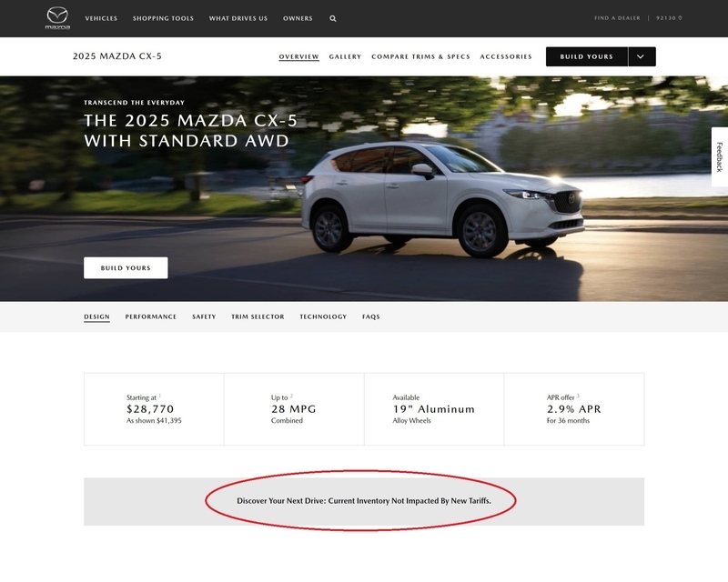Expand the Build Yours dropdown arrow

coord(642,56)
